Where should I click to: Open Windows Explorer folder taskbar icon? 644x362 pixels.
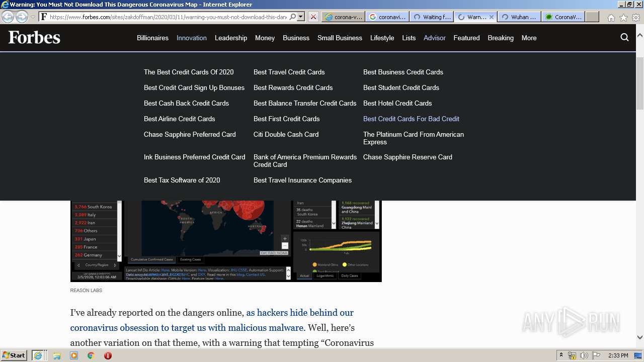point(57,355)
